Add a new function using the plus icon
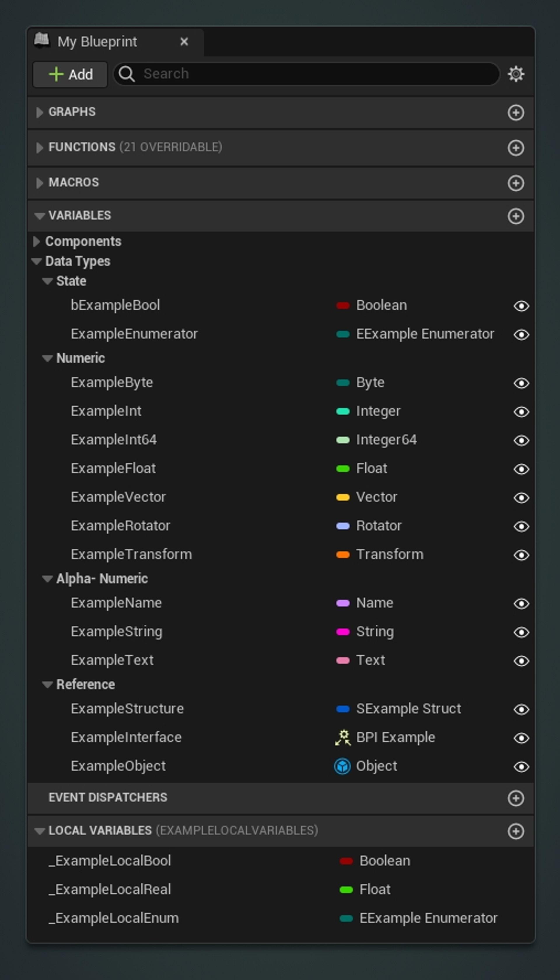This screenshot has height=980, width=560. pos(516,148)
